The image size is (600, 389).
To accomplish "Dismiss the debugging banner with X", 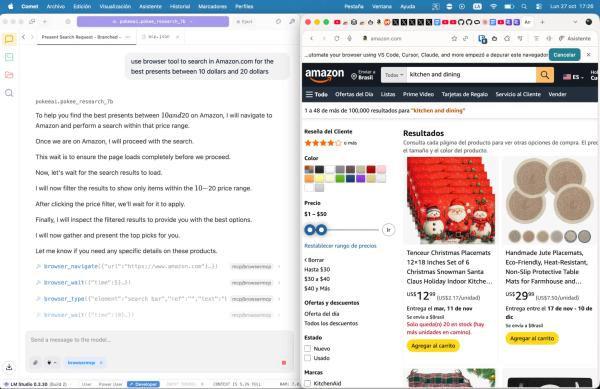I will point(589,55).
